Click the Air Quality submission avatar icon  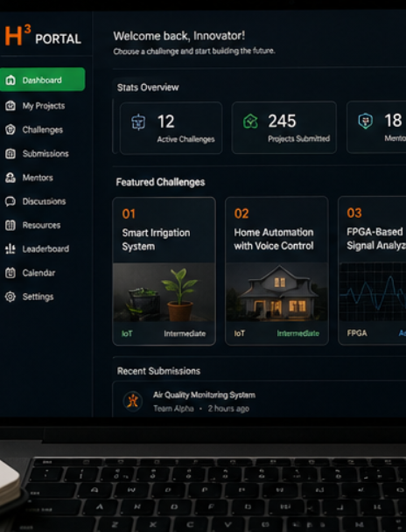pyautogui.click(x=133, y=402)
